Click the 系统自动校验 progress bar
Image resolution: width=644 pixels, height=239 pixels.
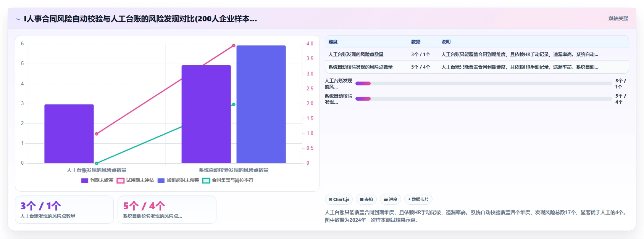[484, 99]
